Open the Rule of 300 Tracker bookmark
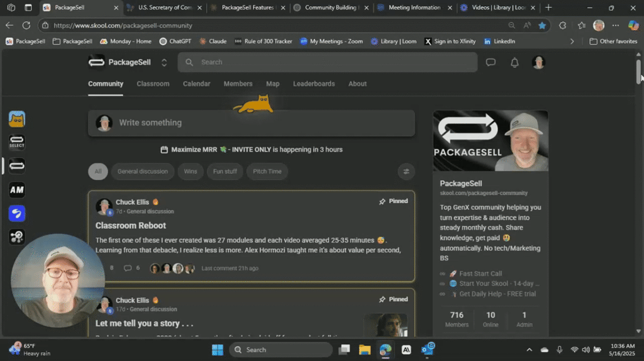This screenshot has height=361, width=644. [264, 42]
